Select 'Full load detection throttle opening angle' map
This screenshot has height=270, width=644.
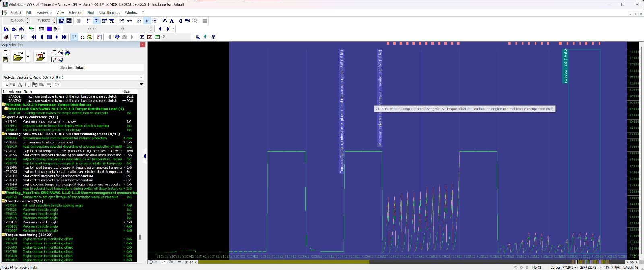coord(53,206)
